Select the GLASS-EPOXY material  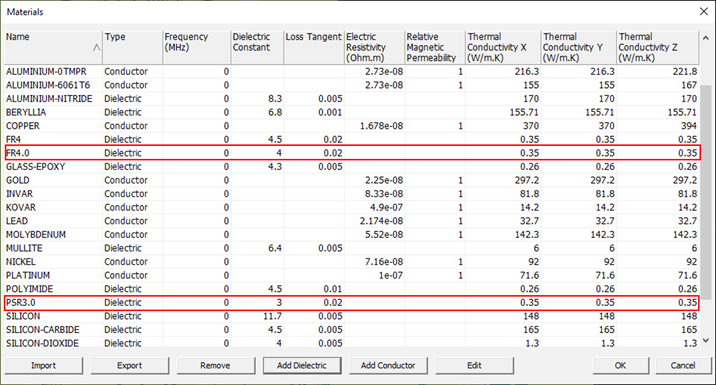(x=352, y=167)
